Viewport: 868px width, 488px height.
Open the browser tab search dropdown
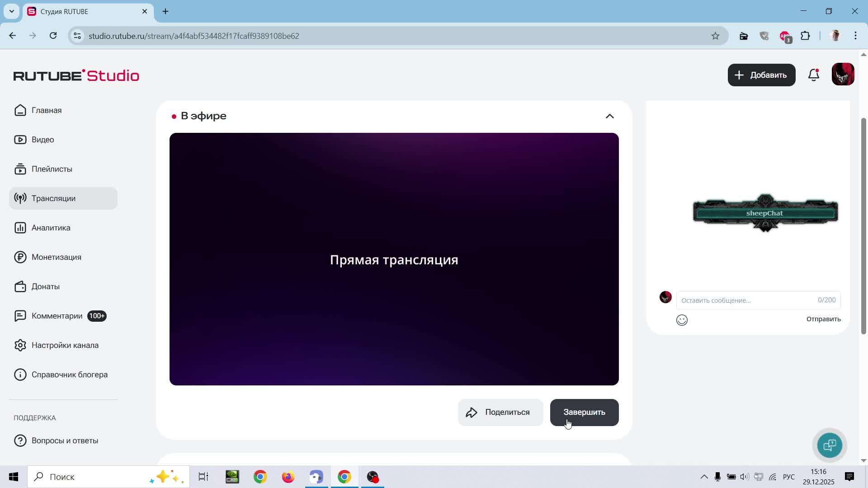(12, 11)
